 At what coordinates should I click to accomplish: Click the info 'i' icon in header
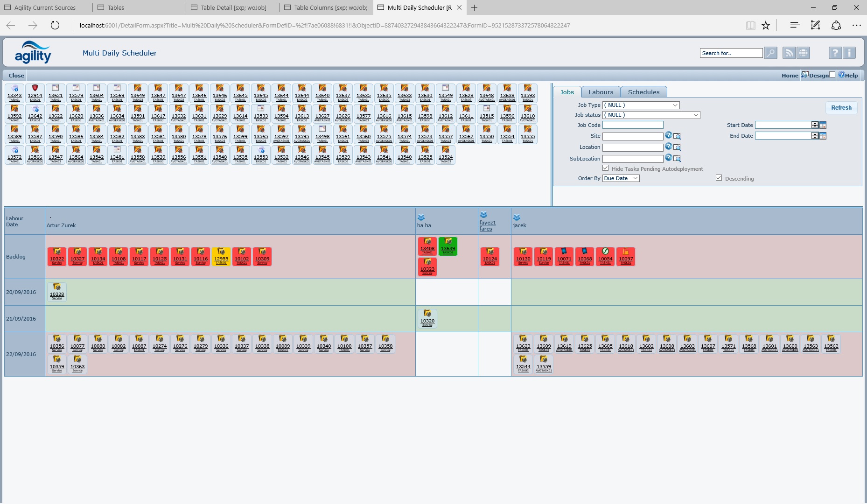pos(849,53)
